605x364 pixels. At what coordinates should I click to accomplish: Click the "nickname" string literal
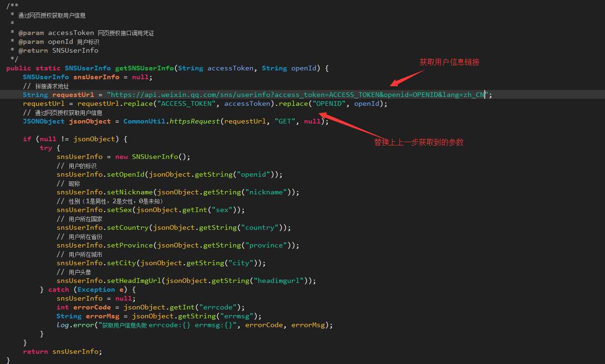266,192
